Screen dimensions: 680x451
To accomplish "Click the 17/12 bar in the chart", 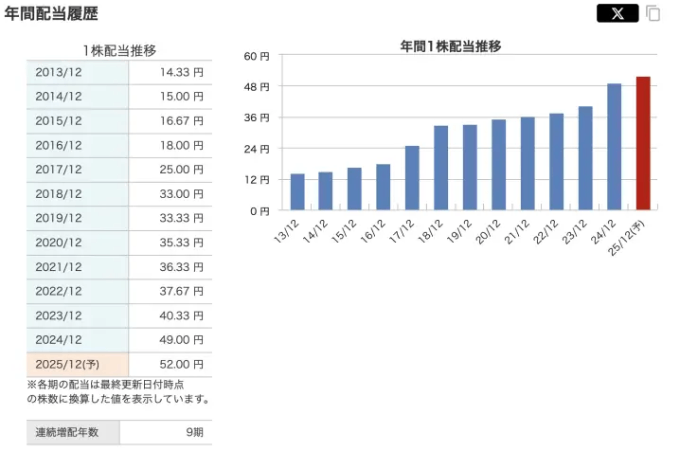I will pos(412,178).
